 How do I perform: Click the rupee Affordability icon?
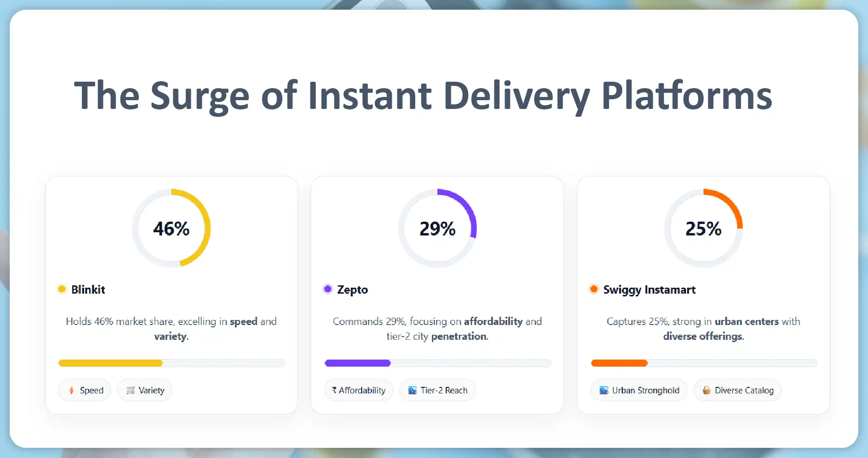(334, 390)
